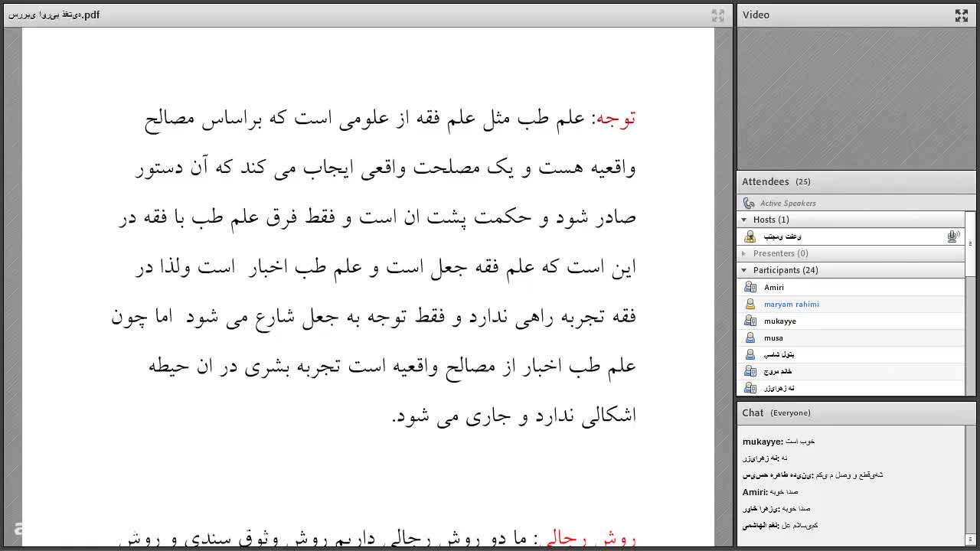Select participant mukayye in attendee list
The height and width of the screenshot is (551, 980).
pos(851,321)
